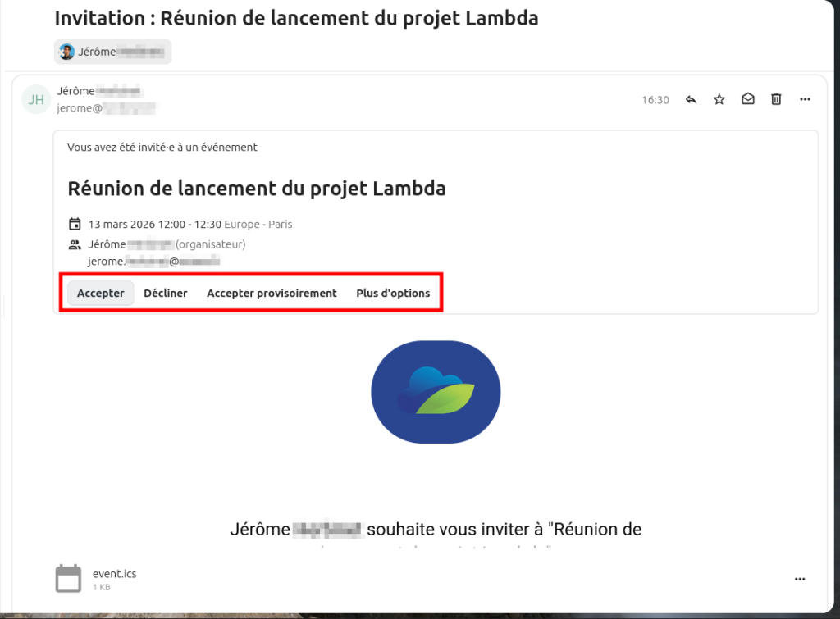The image size is (840, 619).
Task: Reply to the invitation email
Action: [691, 99]
